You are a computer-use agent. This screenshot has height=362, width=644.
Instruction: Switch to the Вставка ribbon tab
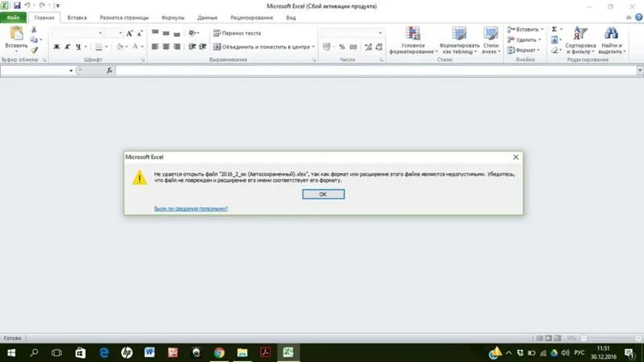click(76, 18)
